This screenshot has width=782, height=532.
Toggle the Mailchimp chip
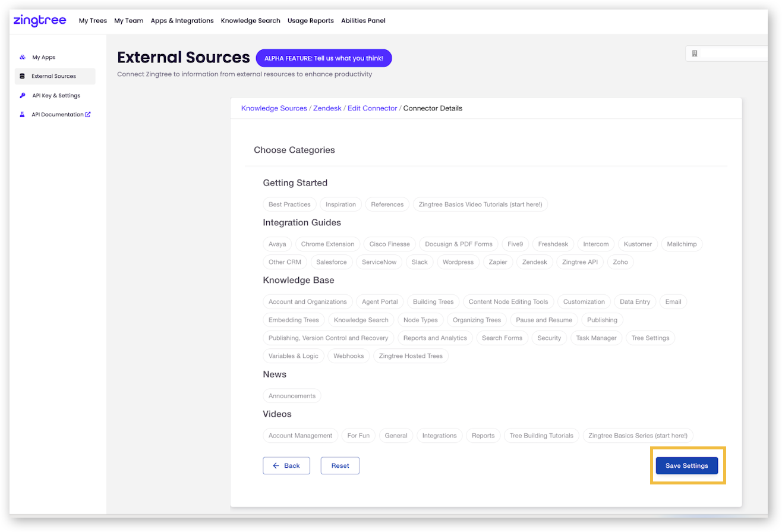click(682, 244)
